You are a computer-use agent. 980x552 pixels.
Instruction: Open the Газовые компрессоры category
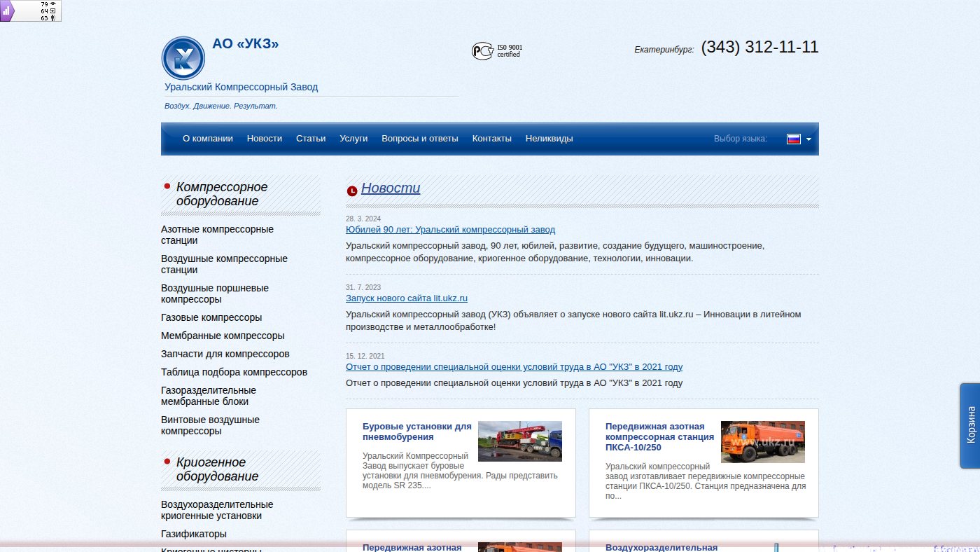(x=211, y=317)
